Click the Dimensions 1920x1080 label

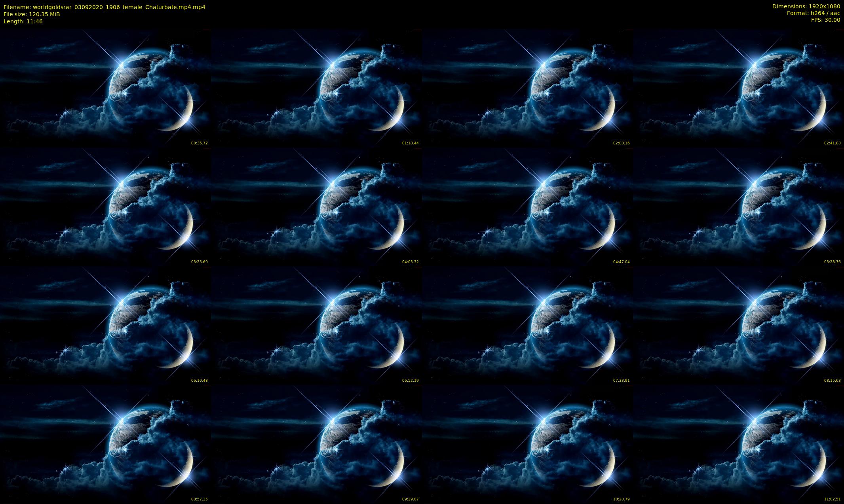806,7
